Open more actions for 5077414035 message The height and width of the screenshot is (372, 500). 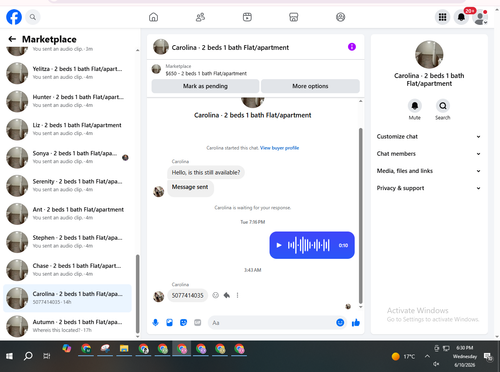point(237,295)
